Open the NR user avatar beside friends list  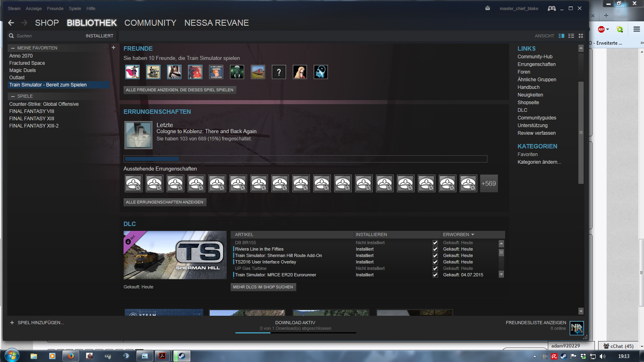[577, 328]
